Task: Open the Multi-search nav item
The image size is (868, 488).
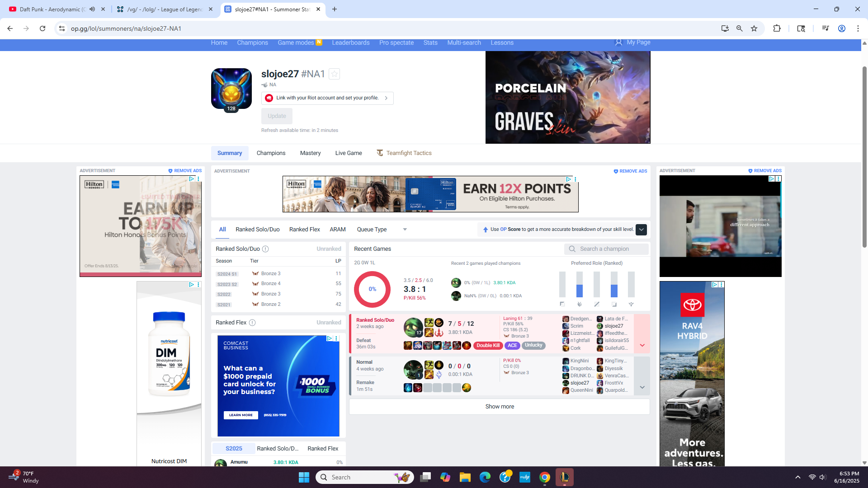Action: 464,43
